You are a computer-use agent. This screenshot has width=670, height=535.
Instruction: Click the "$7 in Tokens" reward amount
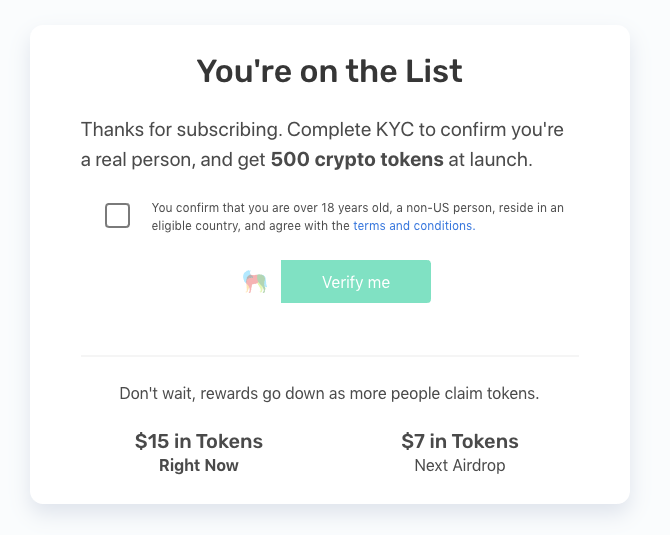460,441
